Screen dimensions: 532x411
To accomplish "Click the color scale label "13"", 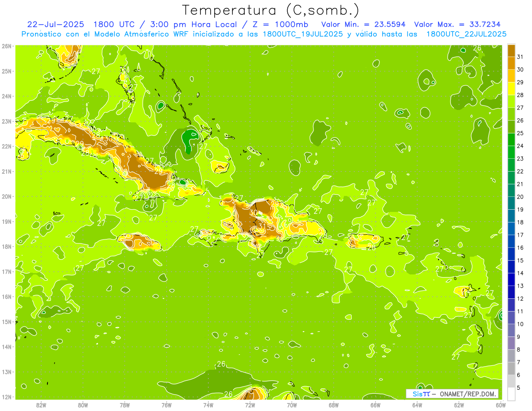I will (520, 286).
